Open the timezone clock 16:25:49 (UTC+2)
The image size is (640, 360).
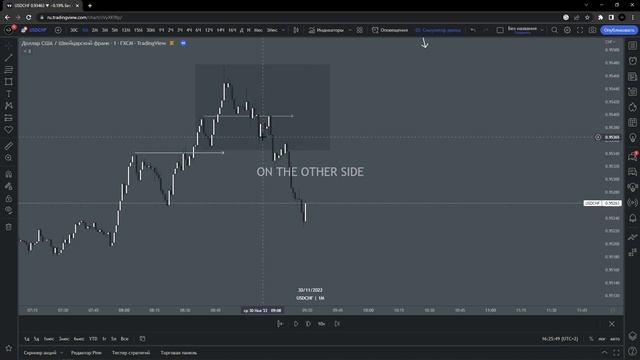point(560,339)
